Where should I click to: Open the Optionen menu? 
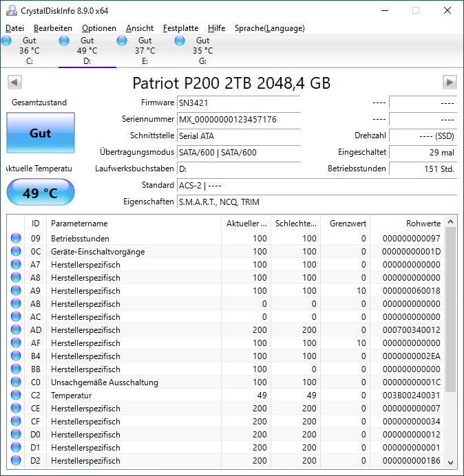coord(99,28)
